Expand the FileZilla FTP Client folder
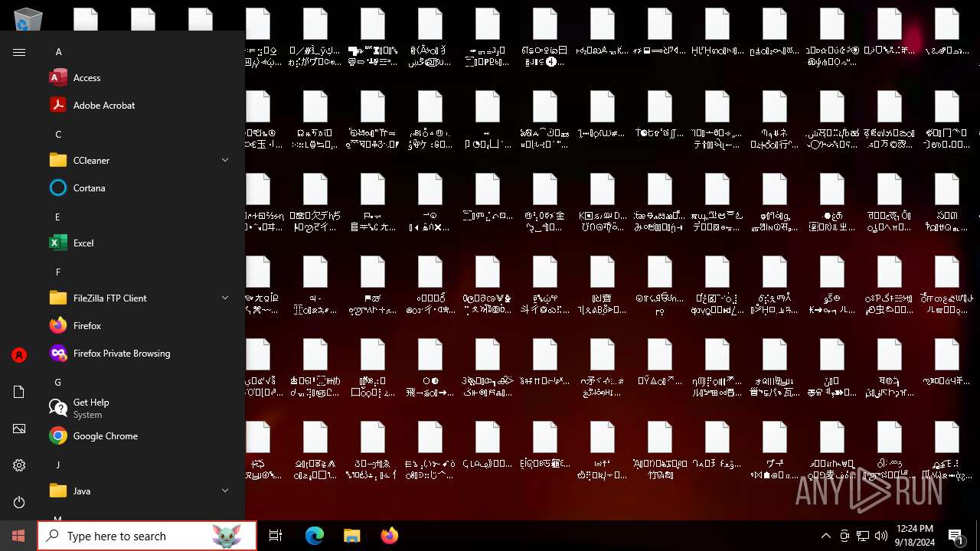The width and height of the screenshot is (980, 551). 225,298
